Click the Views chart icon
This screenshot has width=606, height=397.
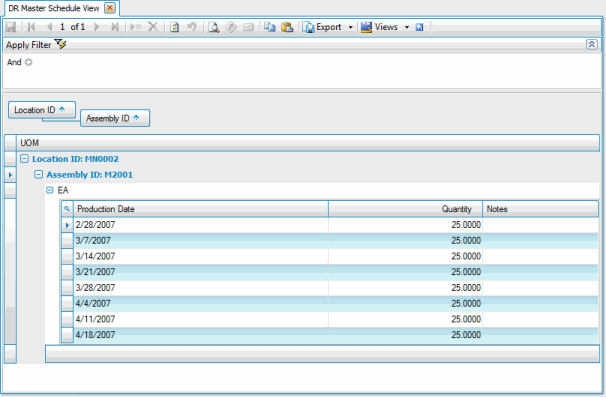pyautogui.click(x=366, y=27)
